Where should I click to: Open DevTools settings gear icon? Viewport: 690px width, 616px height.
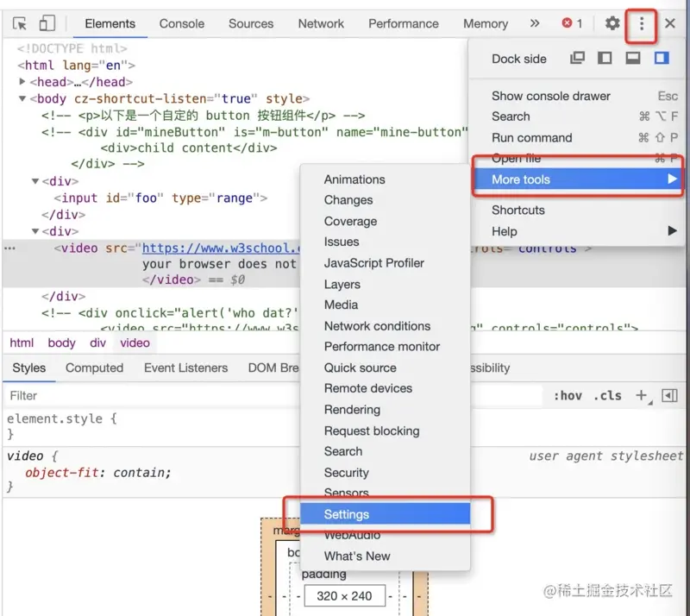612,23
